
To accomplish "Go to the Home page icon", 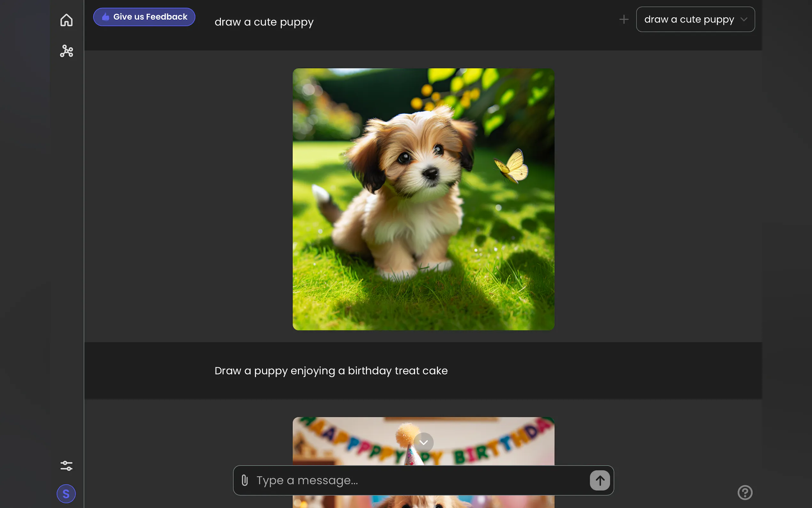I will click(x=66, y=20).
